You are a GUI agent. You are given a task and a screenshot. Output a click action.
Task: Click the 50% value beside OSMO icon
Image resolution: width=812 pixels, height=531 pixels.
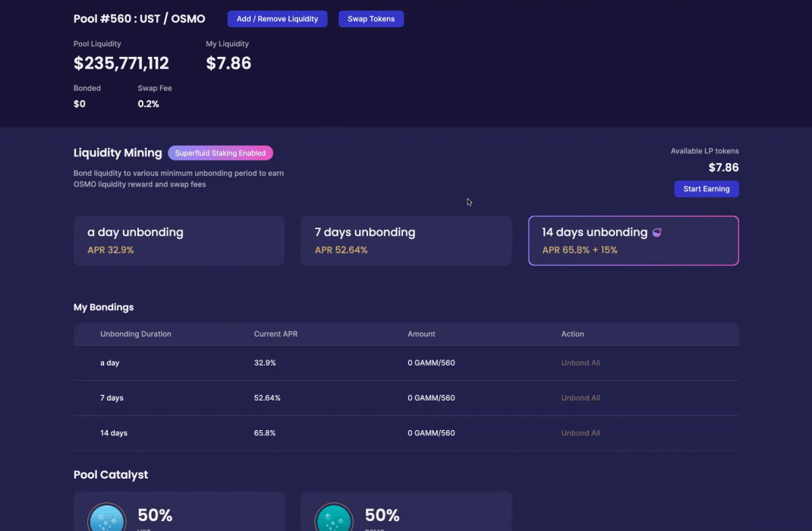(382, 516)
